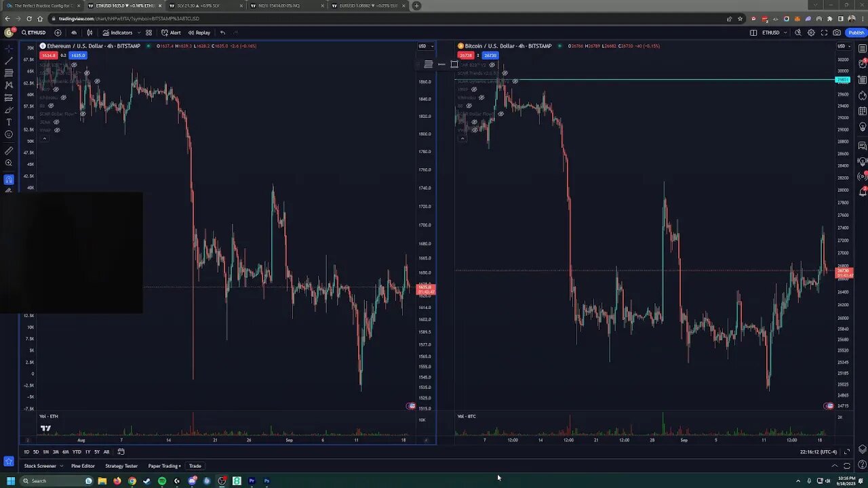
Task: Toggle visibility of Ichimoku on Bitcoin chart
Action: point(481,98)
